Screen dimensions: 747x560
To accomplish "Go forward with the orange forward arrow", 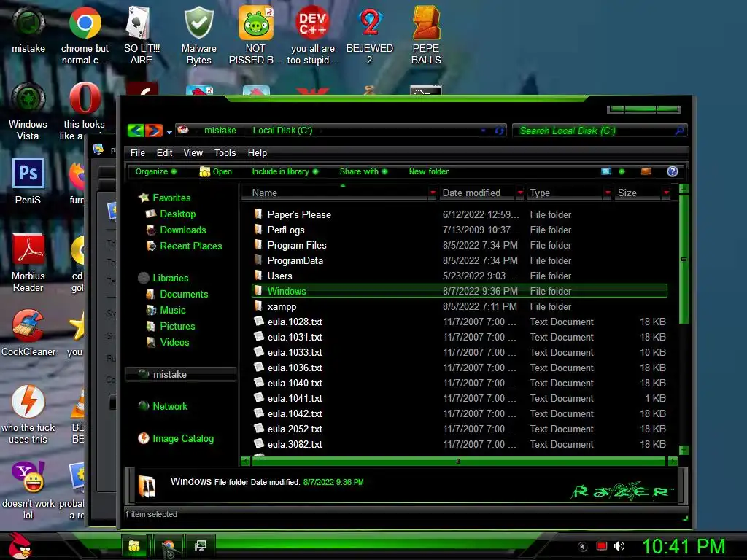I will 153,131.
